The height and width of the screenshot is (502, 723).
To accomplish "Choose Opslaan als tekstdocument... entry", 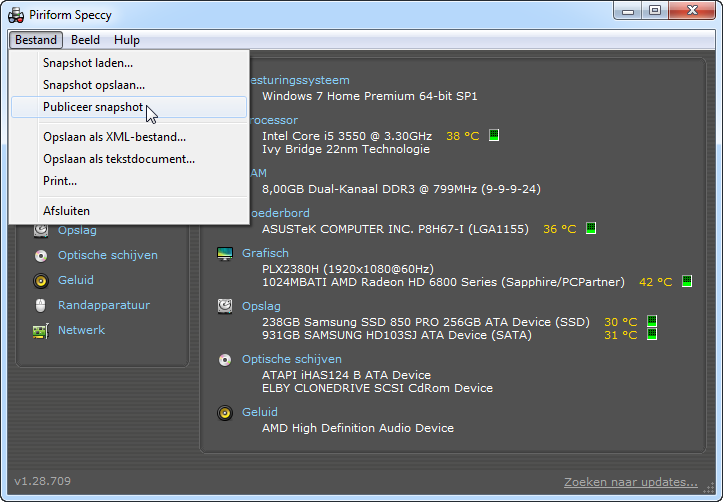I will 129,159.
